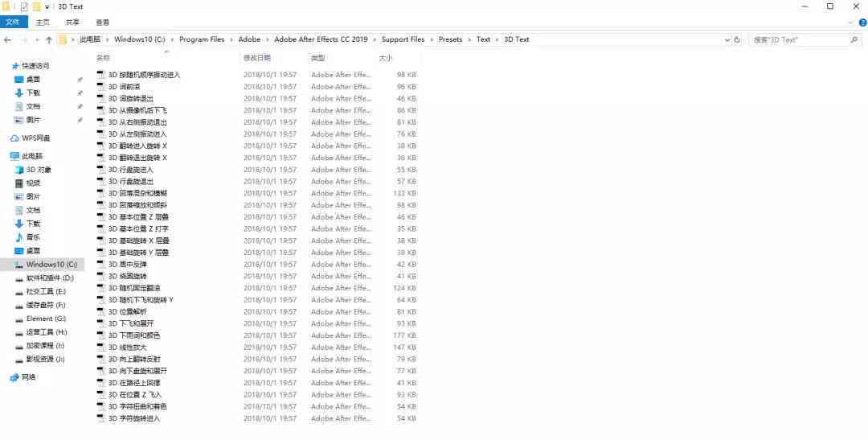Switch to the 主页 ribbon tab
Image resolution: width=868 pixels, height=440 pixels.
tap(43, 23)
